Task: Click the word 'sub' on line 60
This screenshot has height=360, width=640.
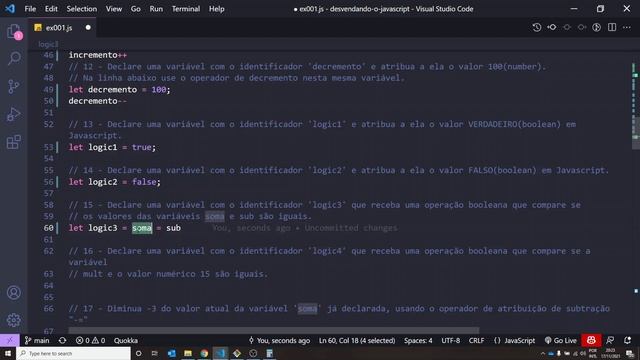Action: pyautogui.click(x=173, y=228)
